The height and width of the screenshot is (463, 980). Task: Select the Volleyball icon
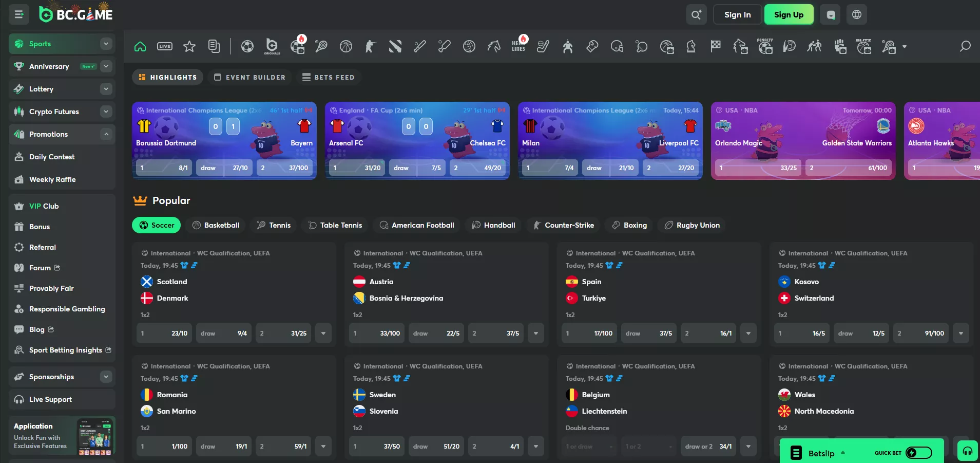469,46
